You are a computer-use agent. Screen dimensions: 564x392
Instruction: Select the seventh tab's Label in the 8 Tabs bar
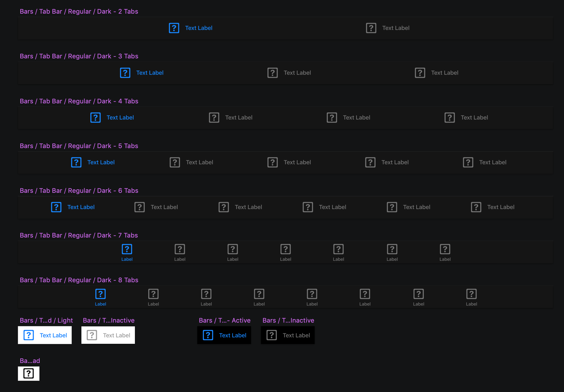tap(419, 304)
